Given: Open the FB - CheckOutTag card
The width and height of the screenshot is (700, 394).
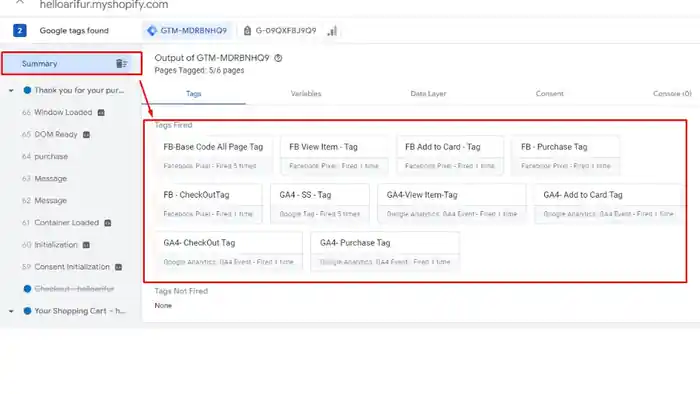Looking at the screenshot, I should point(208,203).
